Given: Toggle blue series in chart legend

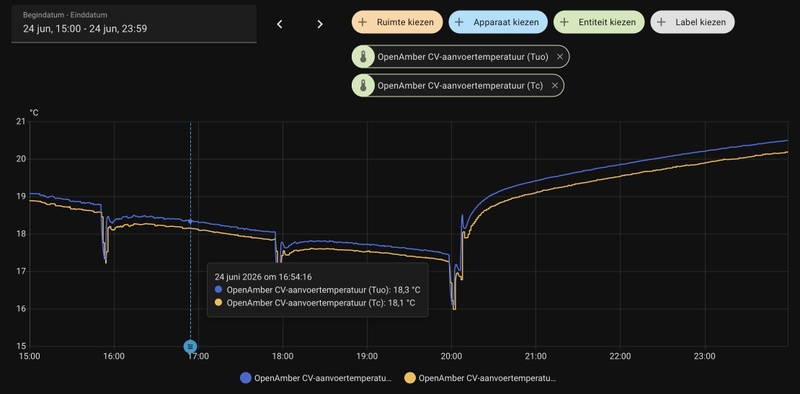Looking at the screenshot, I should tap(316, 378).
